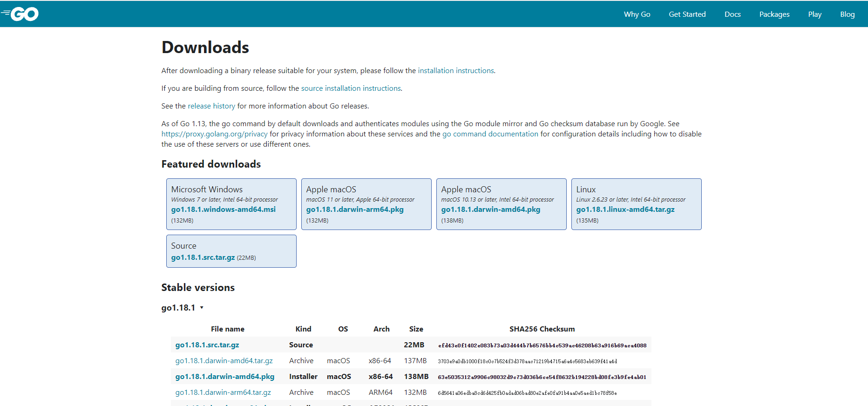
Task: Select the Installer kind cell
Action: click(x=303, y=377)
